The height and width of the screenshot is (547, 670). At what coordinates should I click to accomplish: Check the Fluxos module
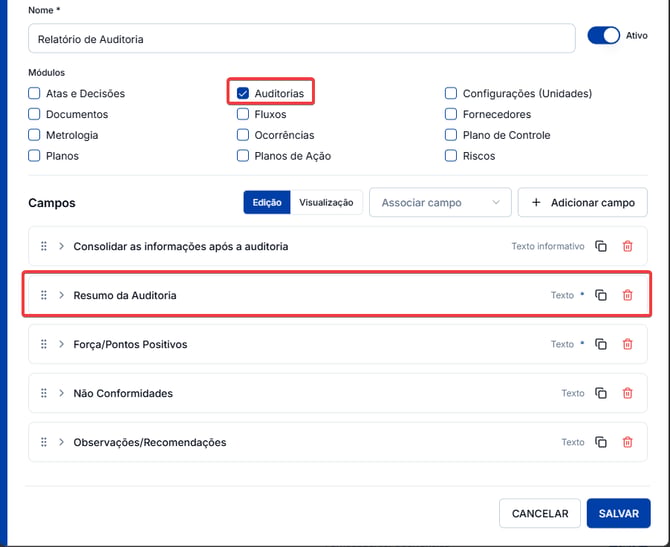click(x=243, y=114)
